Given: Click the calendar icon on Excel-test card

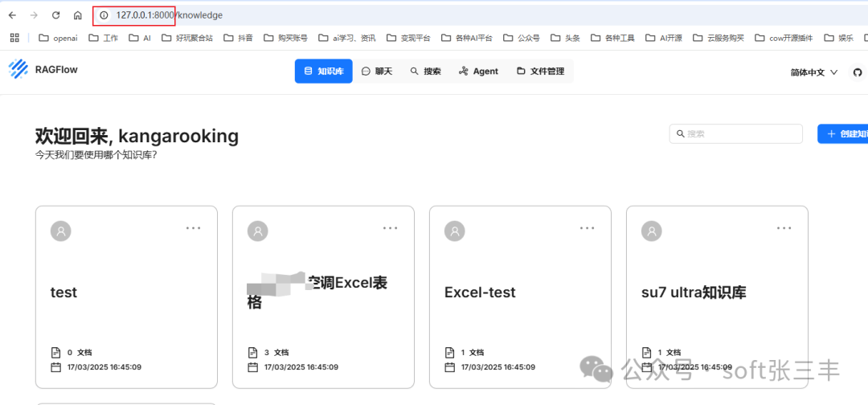Looking at the screenshot, I should point(449,366).
